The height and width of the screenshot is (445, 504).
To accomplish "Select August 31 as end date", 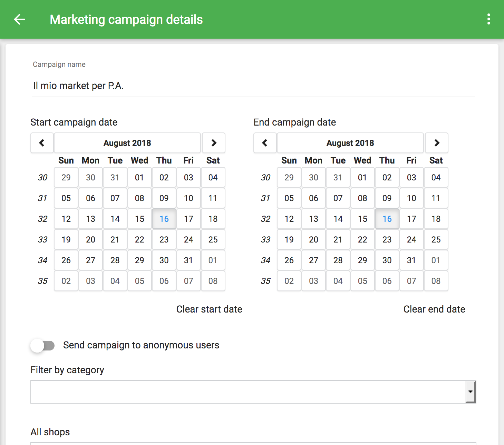I will 411,260.
